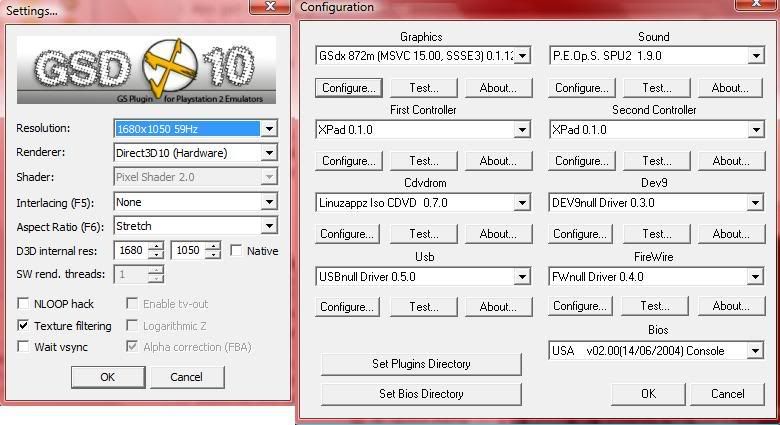Toggle the Alpha correction (FBA) checkbox
Image resolution: width=780 pixels, height=425 pixels.
click(x=132, y=346)
